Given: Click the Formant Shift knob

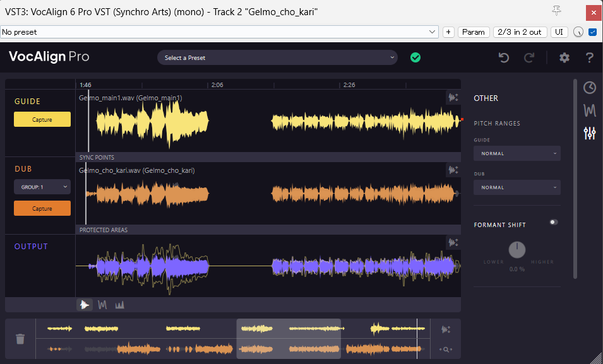Looking at the screenshot, I should click(517, 250).
